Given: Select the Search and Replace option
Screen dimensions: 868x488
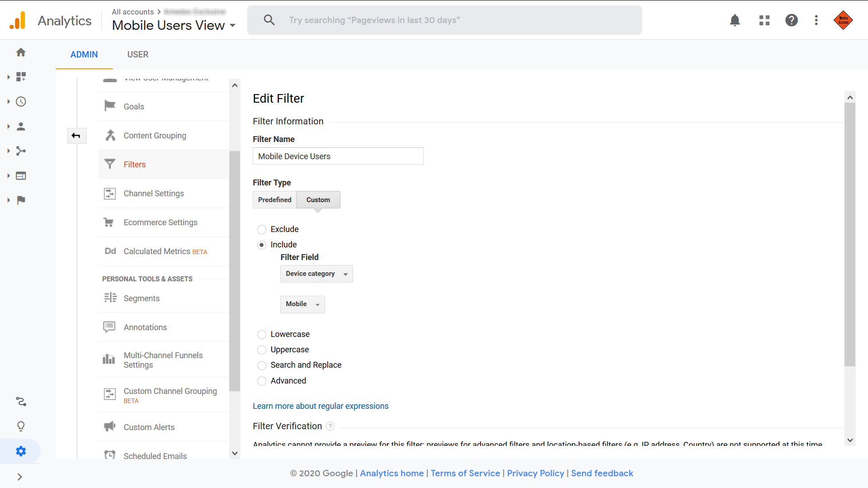Looking at the screenshot, I should pos(262,365).
